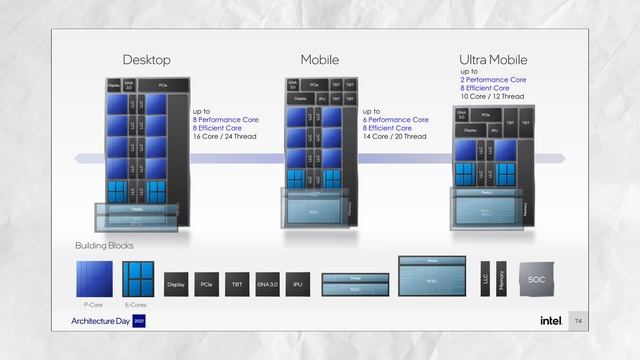Click the "Architecture Day" text
The image size is (640, 360).
(100, 321)
